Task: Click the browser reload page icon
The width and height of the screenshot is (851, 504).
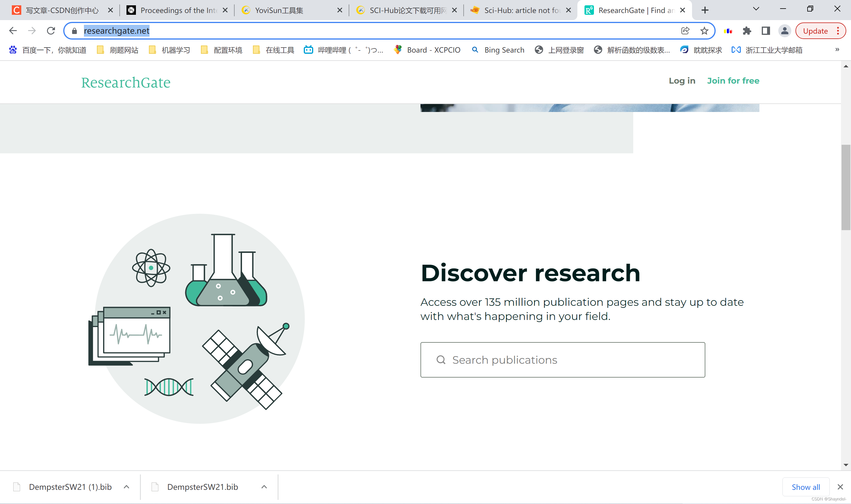Action: tap(51, 31)
